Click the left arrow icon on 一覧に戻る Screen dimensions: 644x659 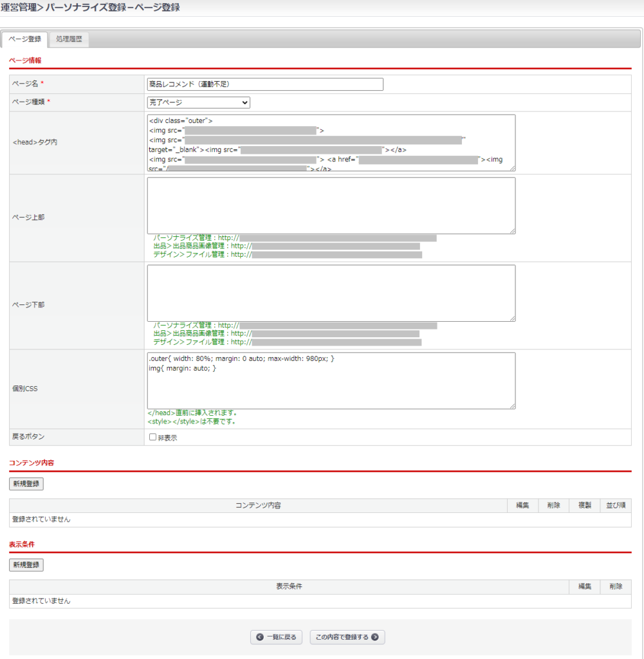pos(260,637)
